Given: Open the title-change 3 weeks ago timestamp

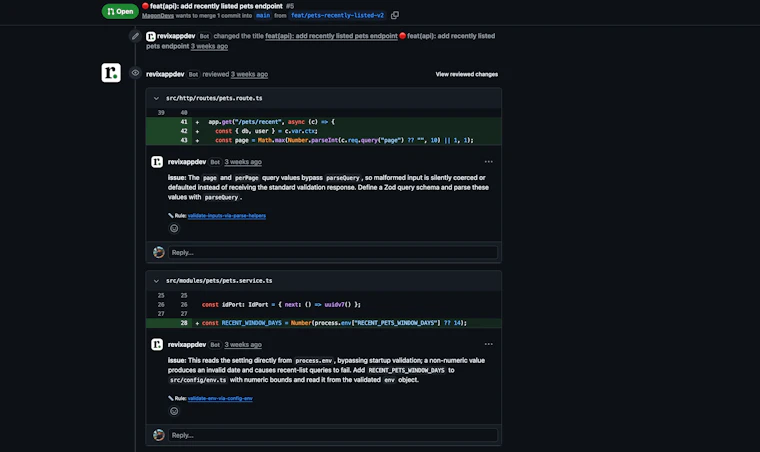Looking at the screenshot, I should tap(209, 46).
